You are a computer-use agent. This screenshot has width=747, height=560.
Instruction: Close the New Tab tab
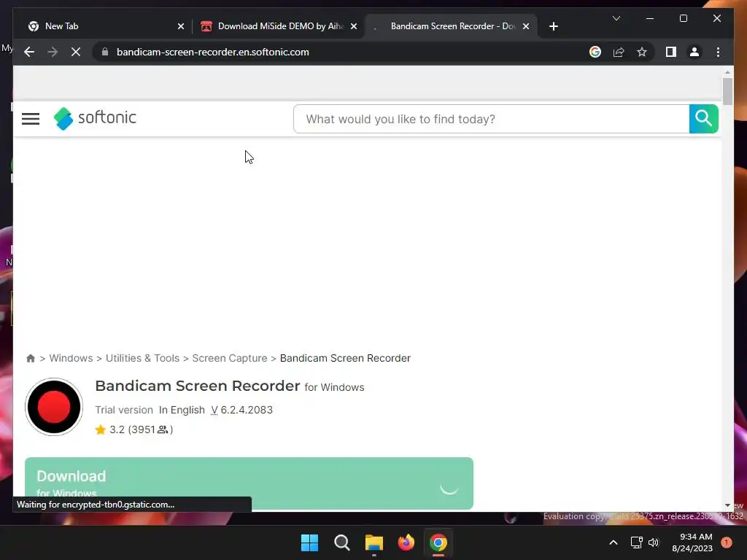click(x=181, y=26)
